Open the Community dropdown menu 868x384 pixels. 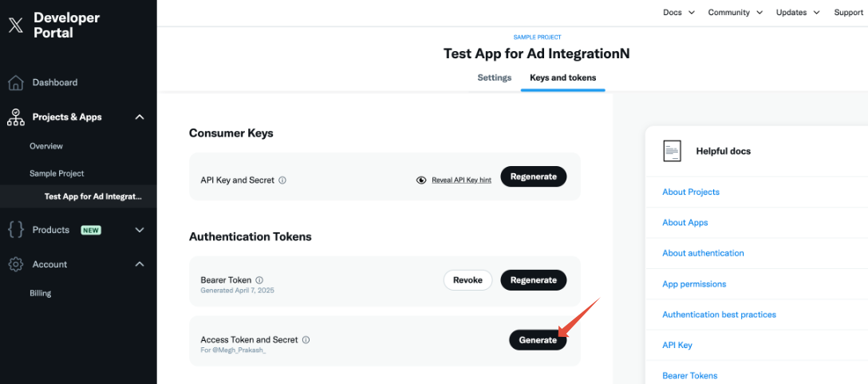tap(735, 12)
